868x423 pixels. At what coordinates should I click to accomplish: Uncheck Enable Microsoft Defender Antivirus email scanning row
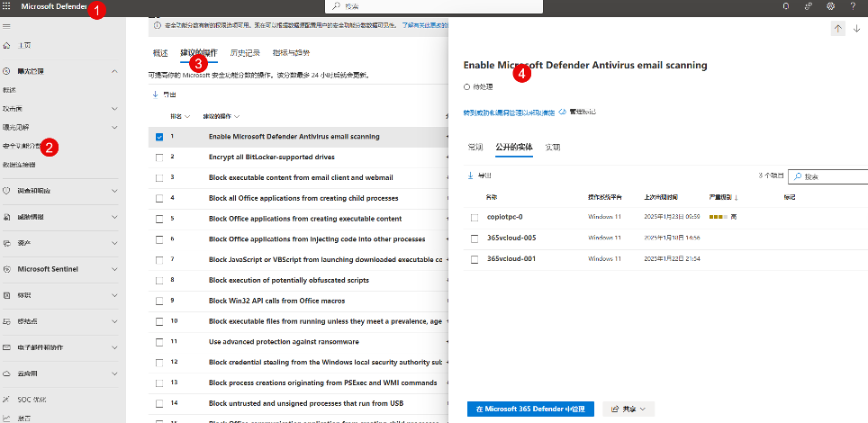159,137
